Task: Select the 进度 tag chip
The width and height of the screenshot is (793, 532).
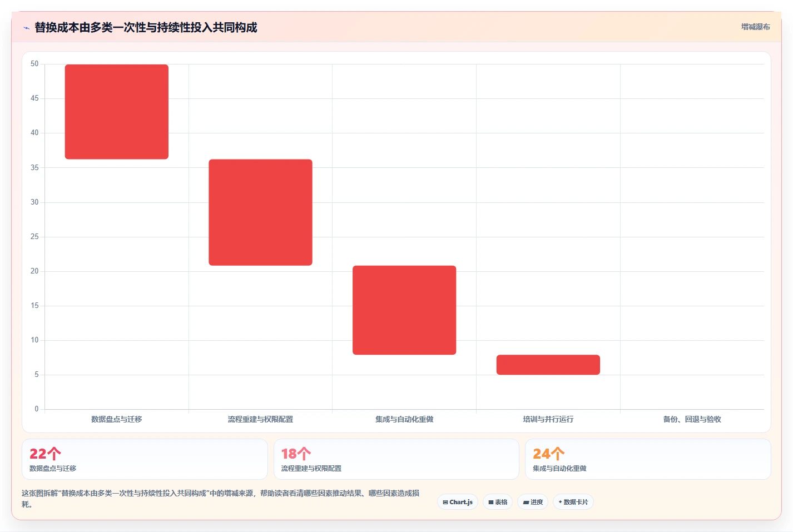Action: click(x=533, y=502)
